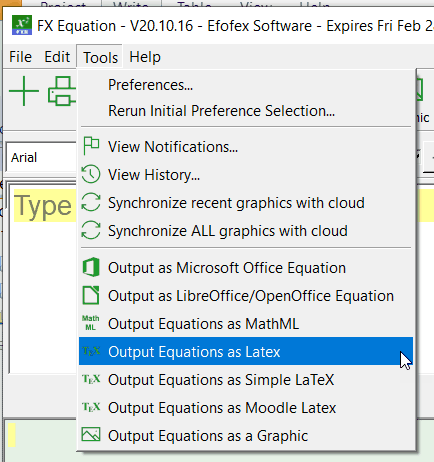This screenshot has width=434, height=462.
Task: Click TeX icon beside Output Equations as Latex
Action: pos(91,351)
